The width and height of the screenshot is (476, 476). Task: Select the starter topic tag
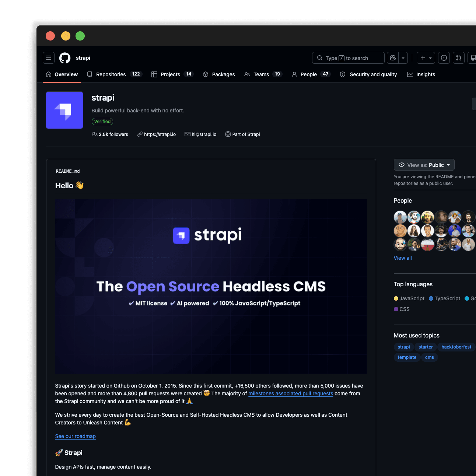(x=426, y=347)
